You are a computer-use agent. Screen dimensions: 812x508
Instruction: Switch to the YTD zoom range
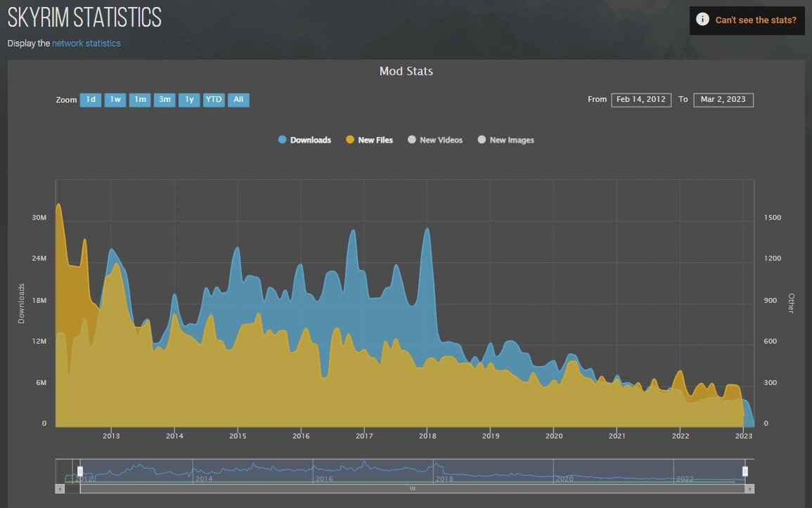(x=213, y=100)
